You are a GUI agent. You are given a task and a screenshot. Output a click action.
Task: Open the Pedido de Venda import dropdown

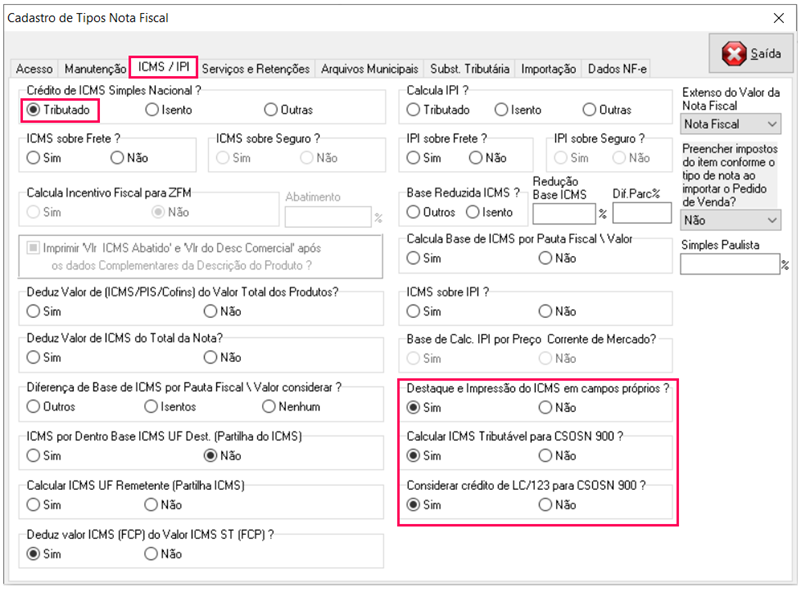point(729,220)
